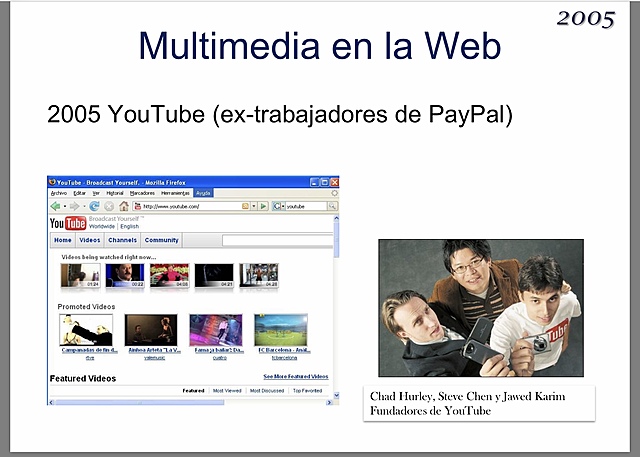This screenshot has width=640, height=457.
Task: Open the Archivo menu
Action: point(59,193)
